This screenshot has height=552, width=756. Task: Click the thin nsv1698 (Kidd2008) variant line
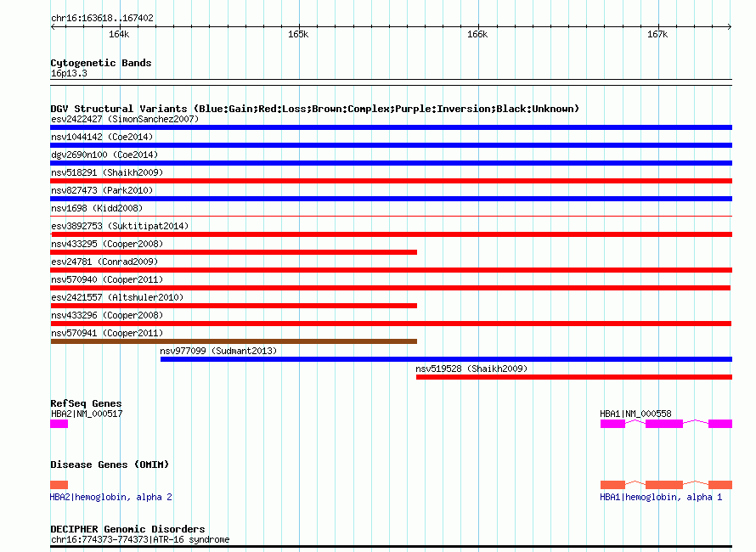(391, 216)
